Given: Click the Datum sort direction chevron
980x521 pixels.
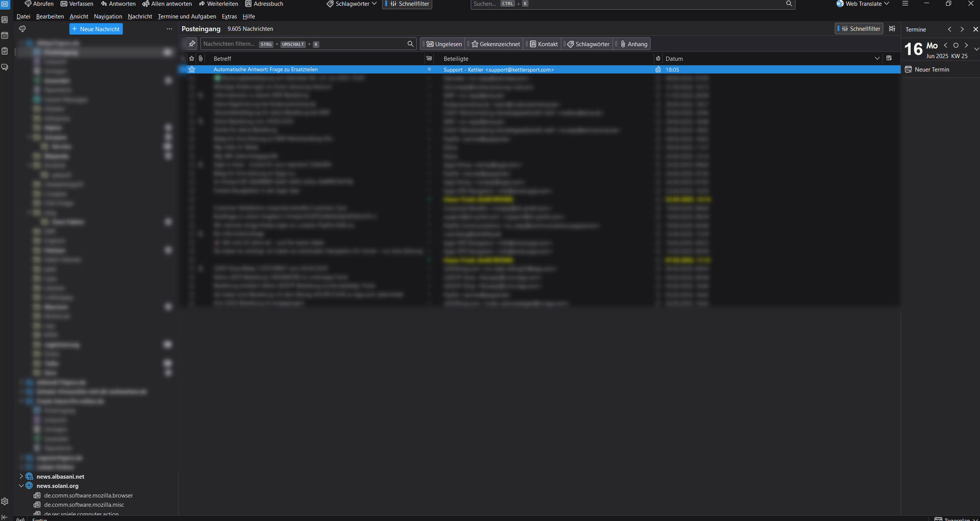Looking at the screenshot, I should 877,58.
